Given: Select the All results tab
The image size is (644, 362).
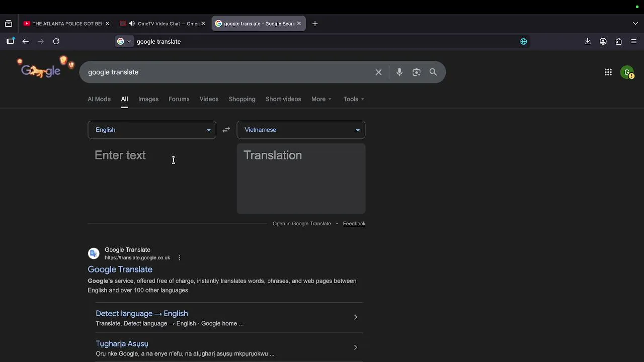Looking at the screenshot, I should pos(124,99).
